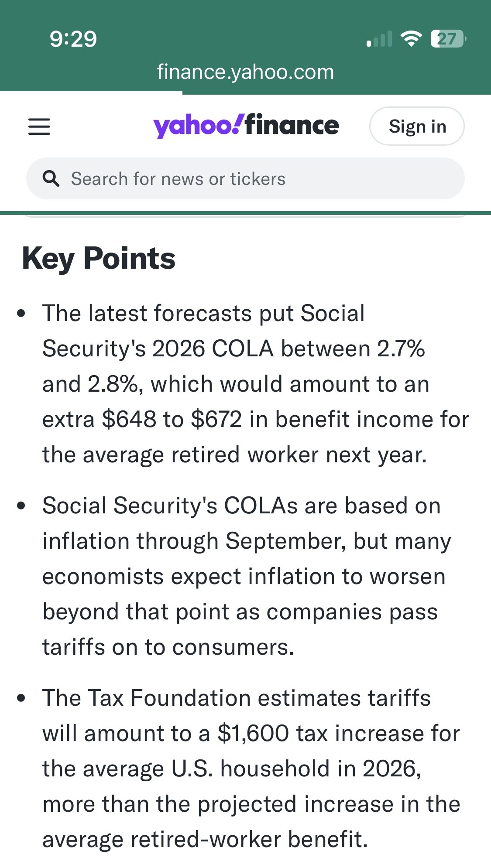The height and width of the screenshot is (868, 491).
Task: Tap the battery level indicator
Action: 448,39
